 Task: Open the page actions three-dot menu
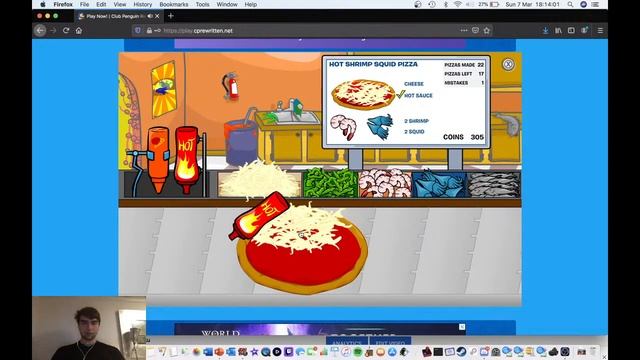coord(464,31)
